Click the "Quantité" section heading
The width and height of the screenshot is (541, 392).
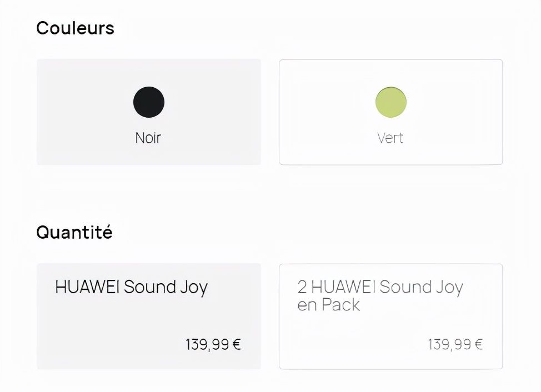coord(74,232)
